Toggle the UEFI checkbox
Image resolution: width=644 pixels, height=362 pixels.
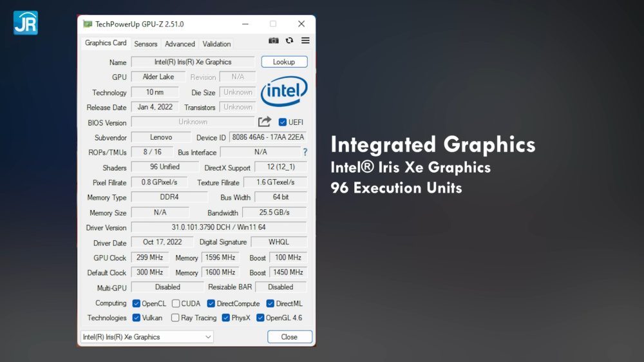pyautogui.click(x=283, y=122)
